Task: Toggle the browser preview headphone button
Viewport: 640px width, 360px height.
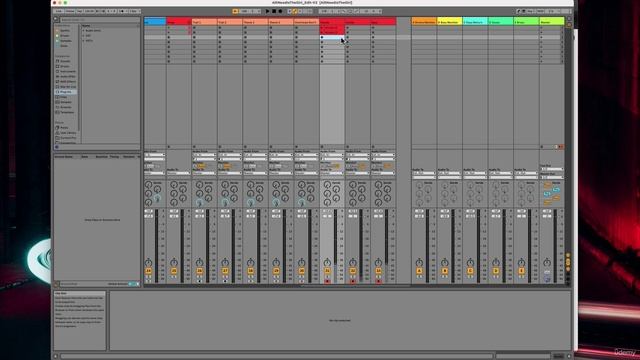Action: pos(57,147)
